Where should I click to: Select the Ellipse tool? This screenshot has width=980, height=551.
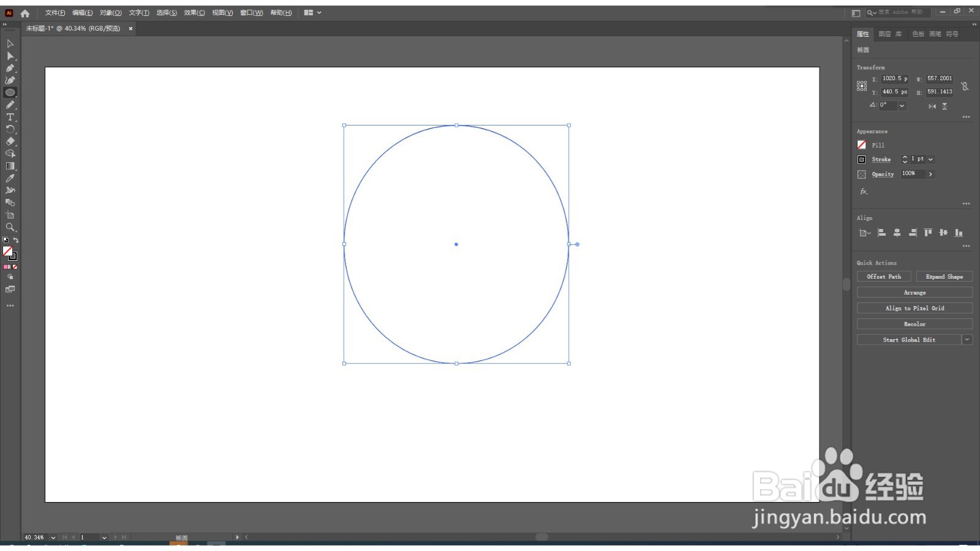[10, 92]
